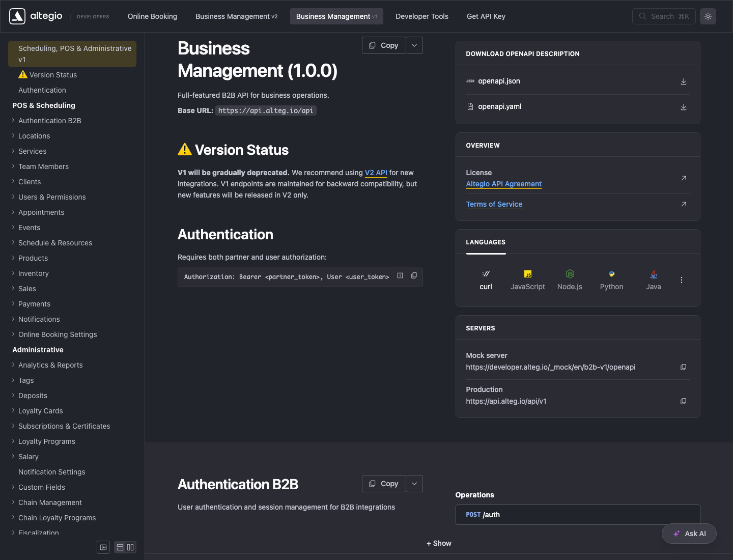Open Altegio API Agreement external arrow
The image size is (733, 560).
coord(684,178)
